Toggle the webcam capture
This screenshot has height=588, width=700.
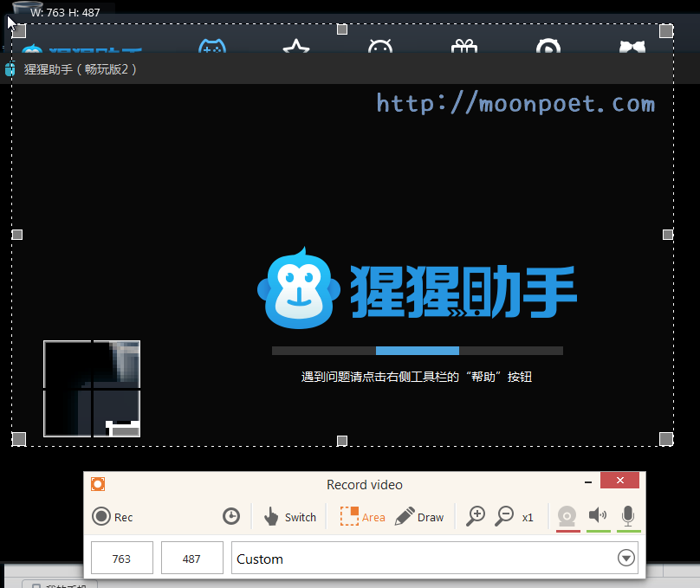point(567,517)
